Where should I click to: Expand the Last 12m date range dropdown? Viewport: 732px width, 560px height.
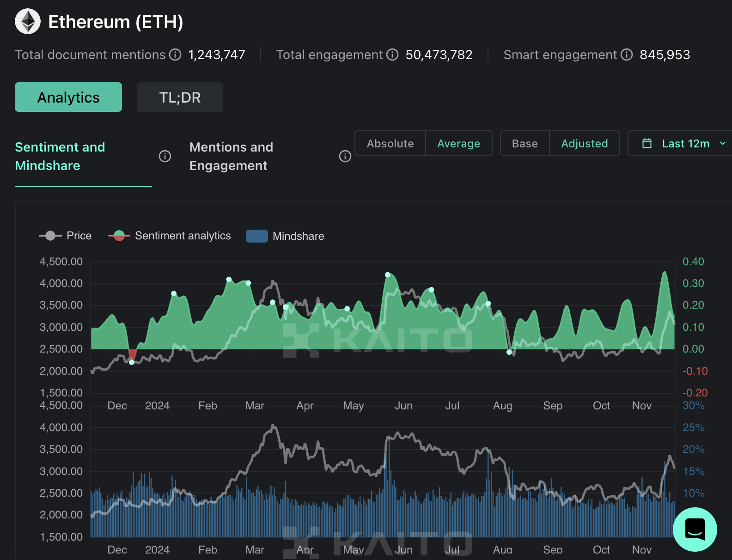680,143
